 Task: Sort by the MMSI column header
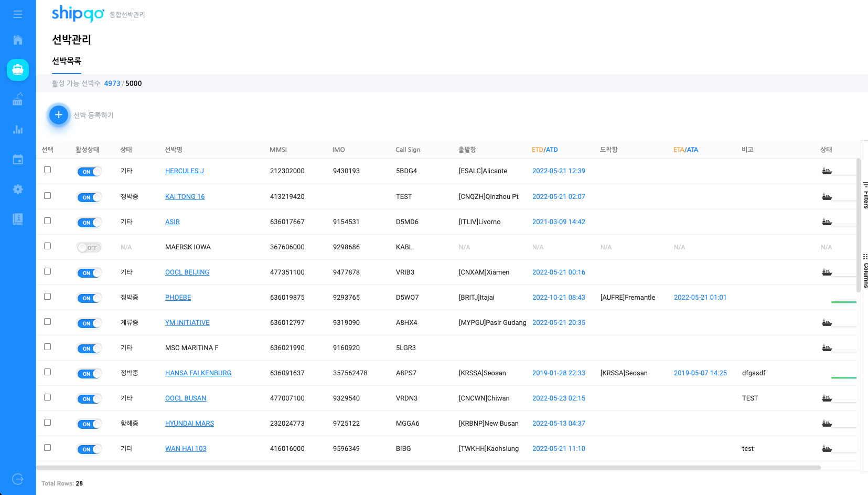(x=278, y=150)
